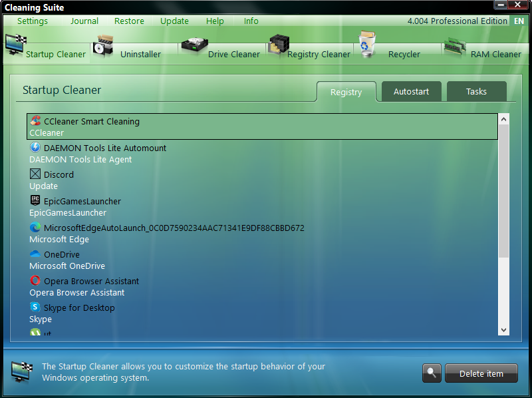Click monitor icon beside the bottom description
532x398 pixels.
click(x=22, y=372)
